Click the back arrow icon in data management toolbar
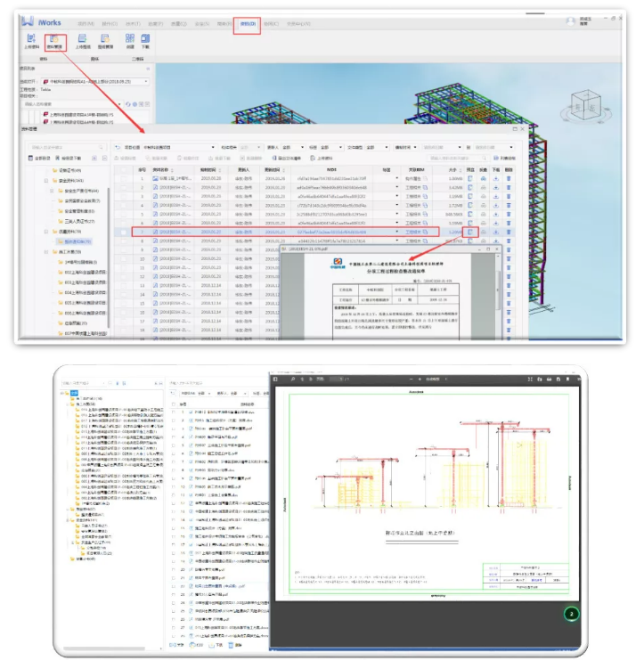Viewport: 644px width, 661px height. pyautogui.click(x=118, y=148)
